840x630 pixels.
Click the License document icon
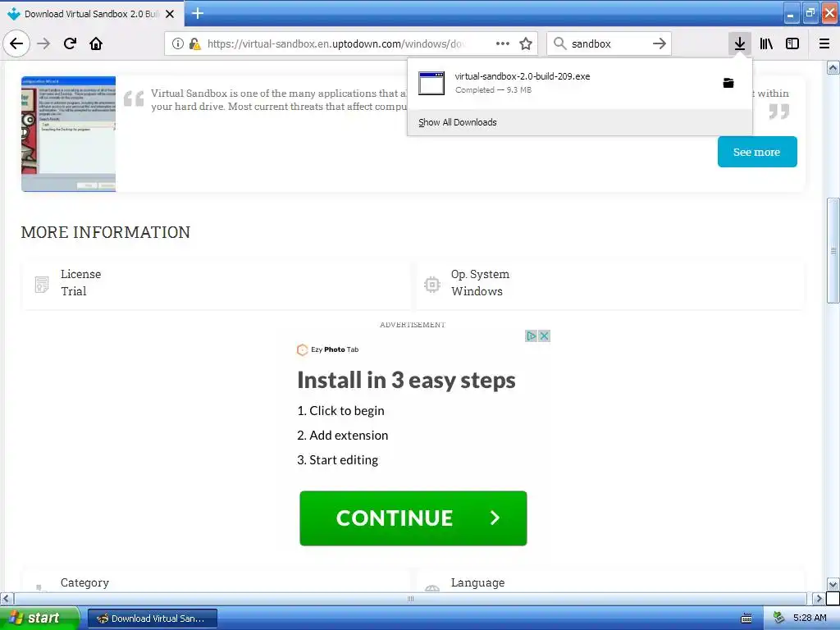click(x=42, y=285)
